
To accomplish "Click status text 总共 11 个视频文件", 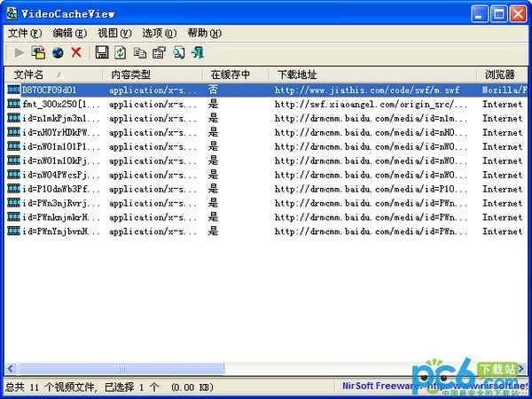I will click(50, 387).
